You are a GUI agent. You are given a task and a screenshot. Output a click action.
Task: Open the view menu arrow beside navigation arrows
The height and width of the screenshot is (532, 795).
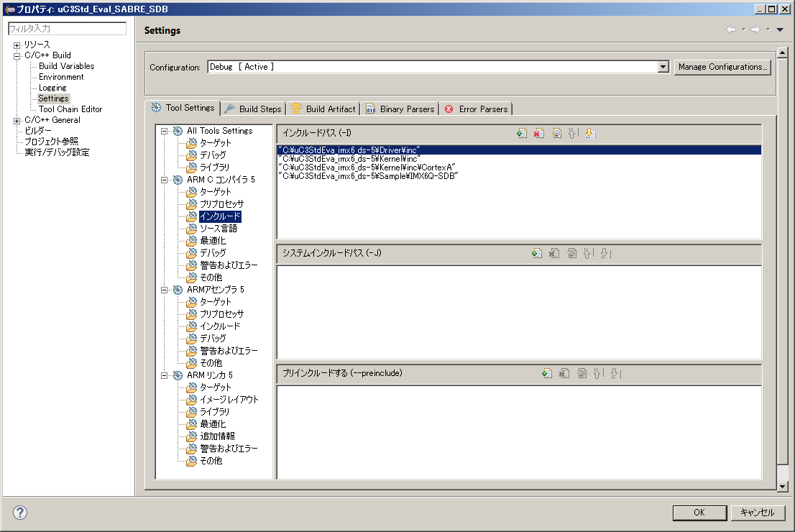click(780, 29)
